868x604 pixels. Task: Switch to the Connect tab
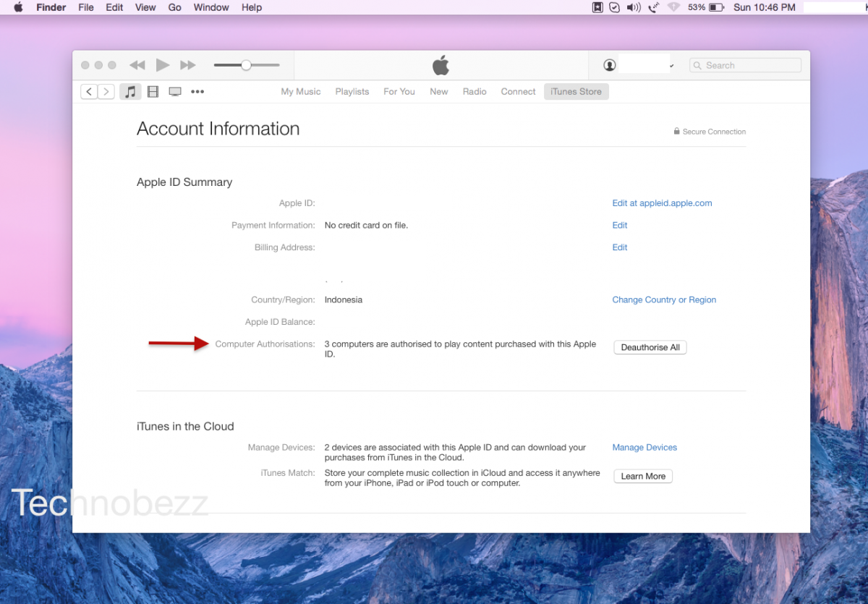coord(519,91)
